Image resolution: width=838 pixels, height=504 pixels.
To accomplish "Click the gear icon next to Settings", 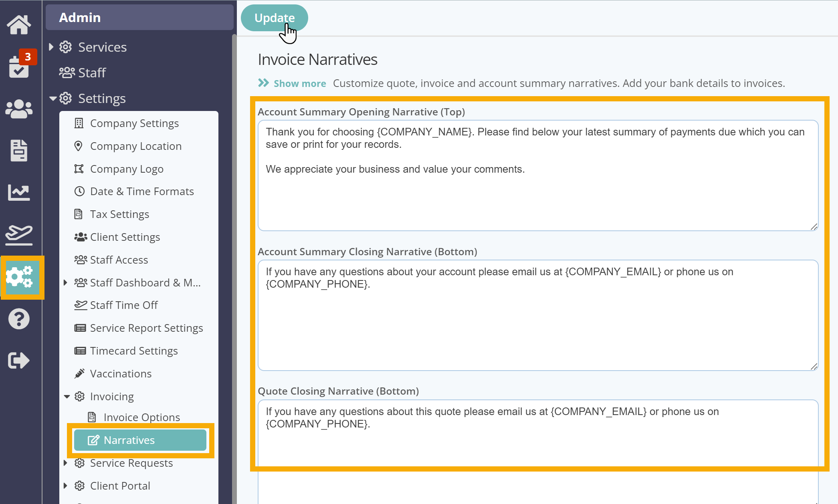I will point(66,98).
